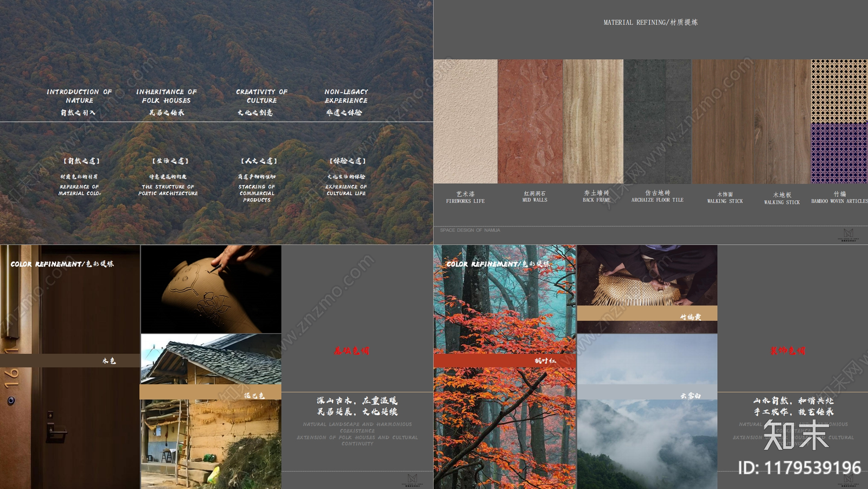
Task: Pick the tan earth color band above farmhouse
Action: coord(211,392)
